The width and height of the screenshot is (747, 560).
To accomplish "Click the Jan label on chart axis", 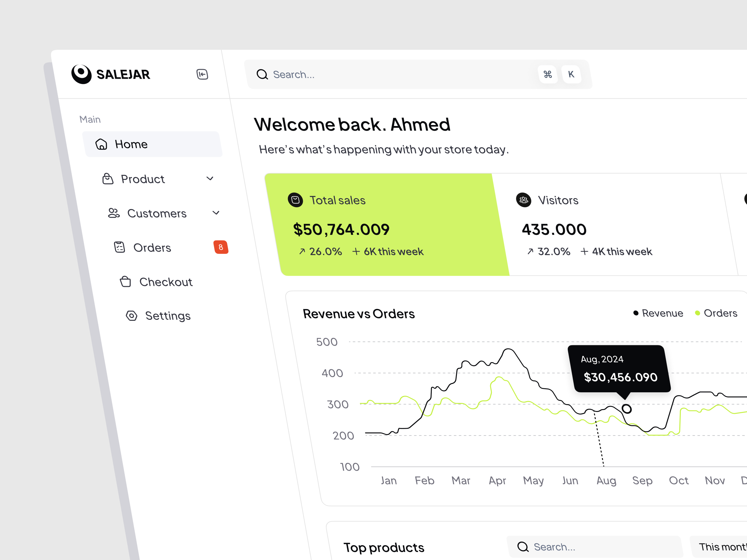I will click(388, 480).
